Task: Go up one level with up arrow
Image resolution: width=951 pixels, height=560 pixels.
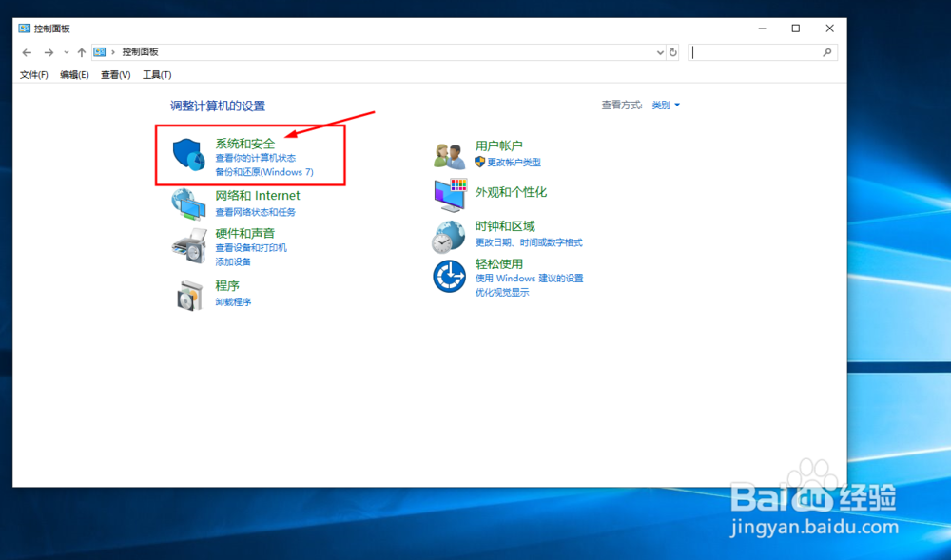Action: pyautogui.click(x=81, y=52)
